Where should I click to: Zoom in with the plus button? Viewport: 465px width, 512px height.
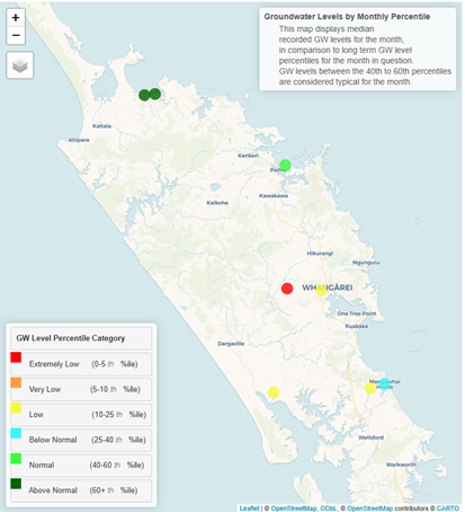click(16, 18)
